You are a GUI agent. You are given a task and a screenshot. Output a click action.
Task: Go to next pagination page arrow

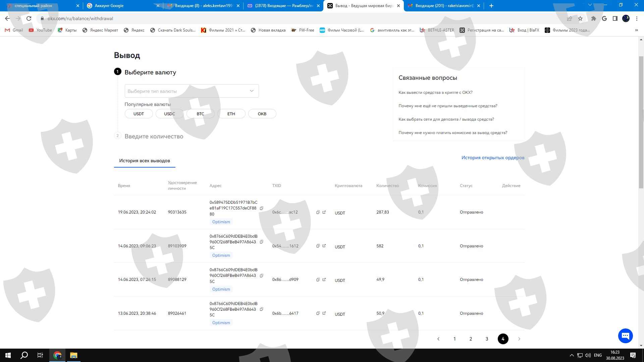519,339
